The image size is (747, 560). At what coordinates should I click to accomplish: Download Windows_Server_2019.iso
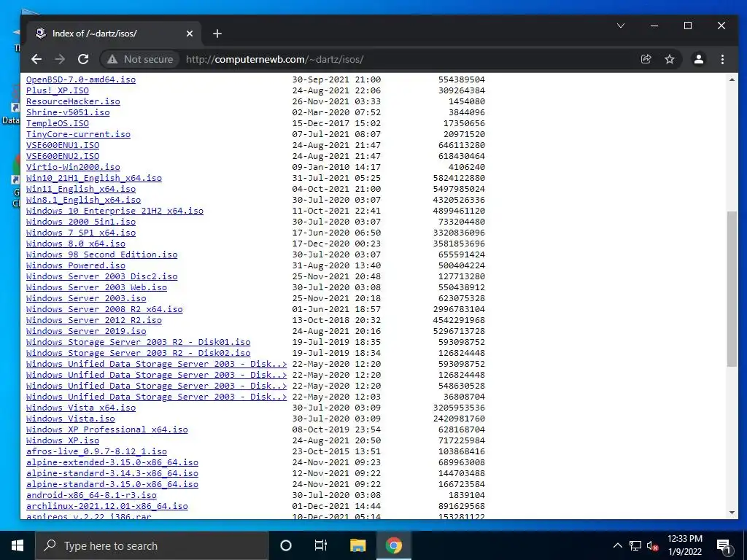pos(86,332)
